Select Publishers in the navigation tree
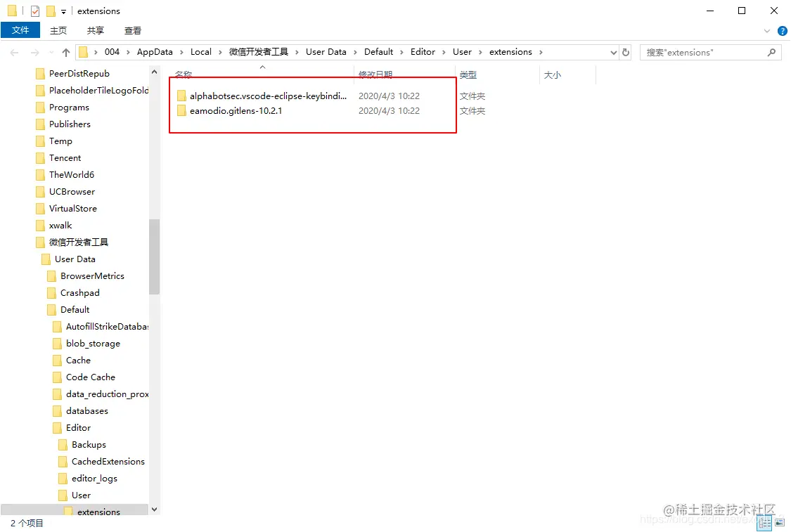 tap(70, 124)
